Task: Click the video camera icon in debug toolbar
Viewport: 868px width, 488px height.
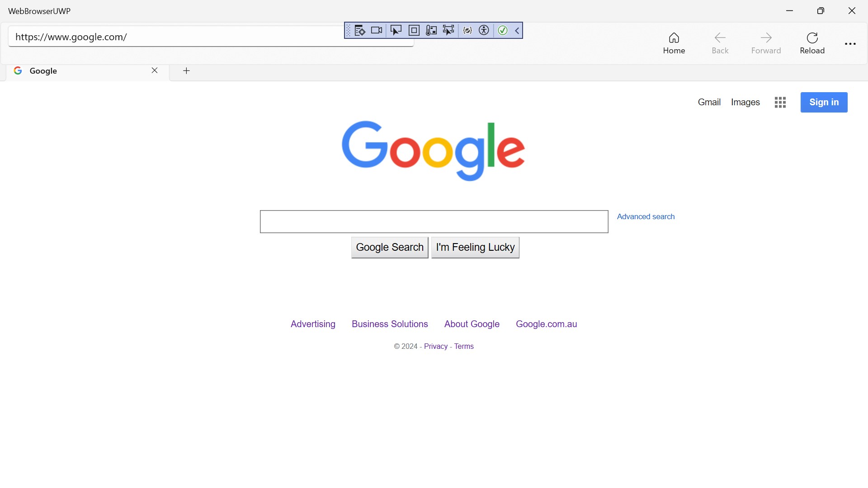Action: pyautogui.click(x=377, y=30)
